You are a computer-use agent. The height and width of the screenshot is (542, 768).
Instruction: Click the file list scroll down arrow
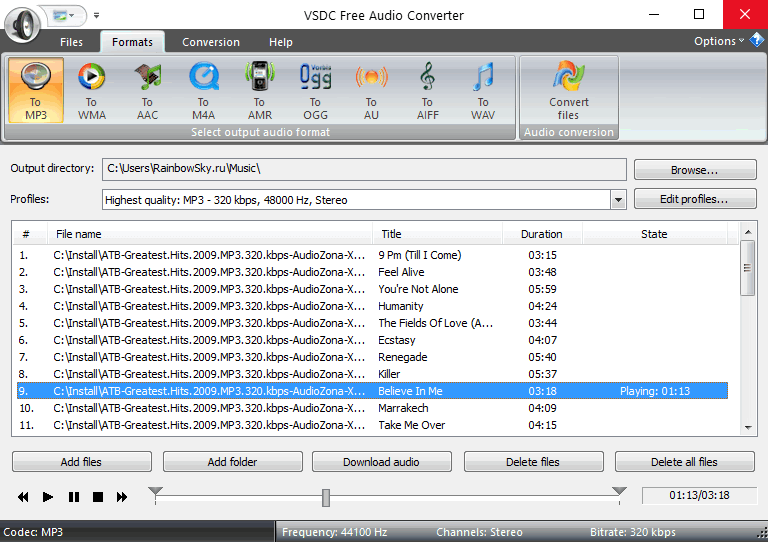747,427
